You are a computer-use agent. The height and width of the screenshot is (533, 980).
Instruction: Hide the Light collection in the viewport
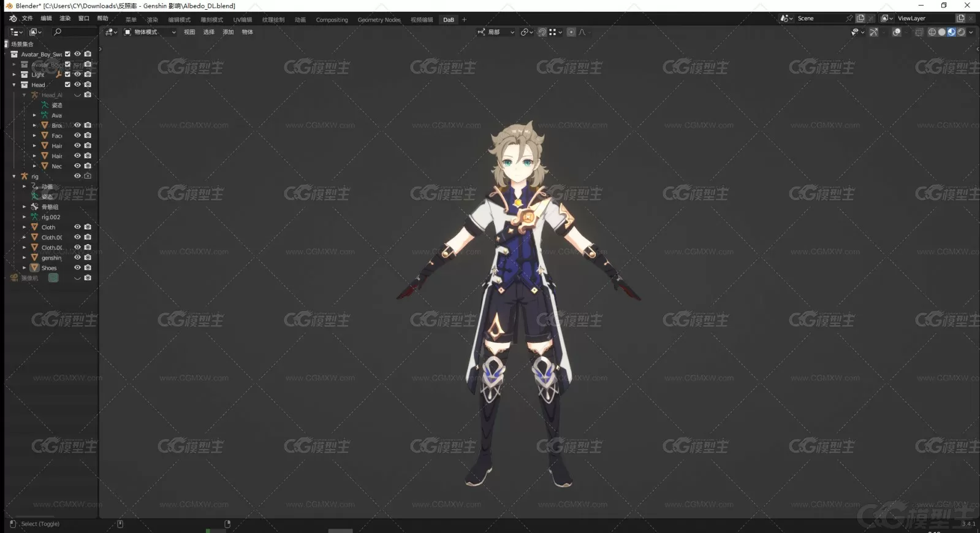tap(77, 74)
